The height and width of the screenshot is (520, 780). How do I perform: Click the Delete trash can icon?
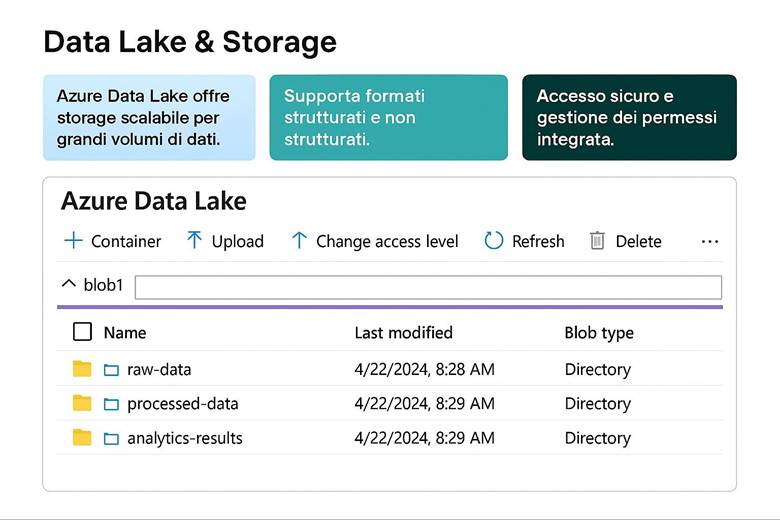(597, 241)
